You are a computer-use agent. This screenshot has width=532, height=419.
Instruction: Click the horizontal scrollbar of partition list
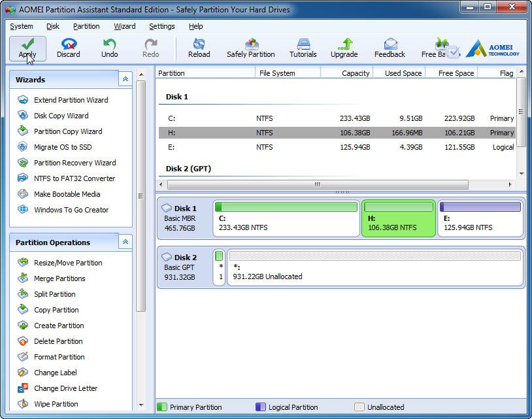317,185
